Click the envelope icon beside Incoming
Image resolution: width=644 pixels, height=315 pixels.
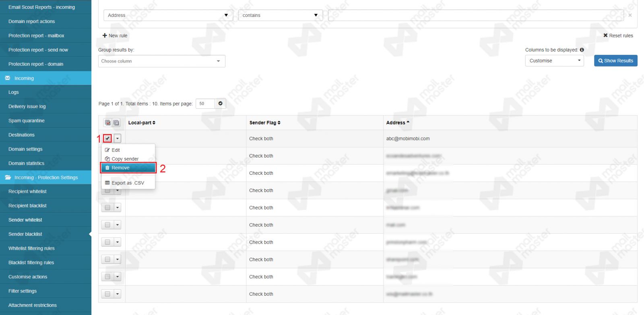click(x=8, y=78)
